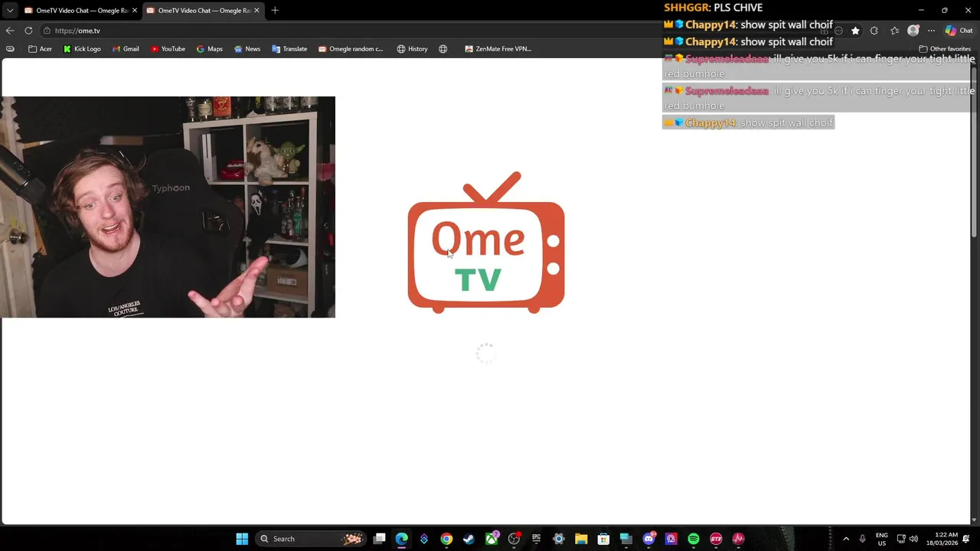Open Epic Games Launcher from the taskbar

536,539
